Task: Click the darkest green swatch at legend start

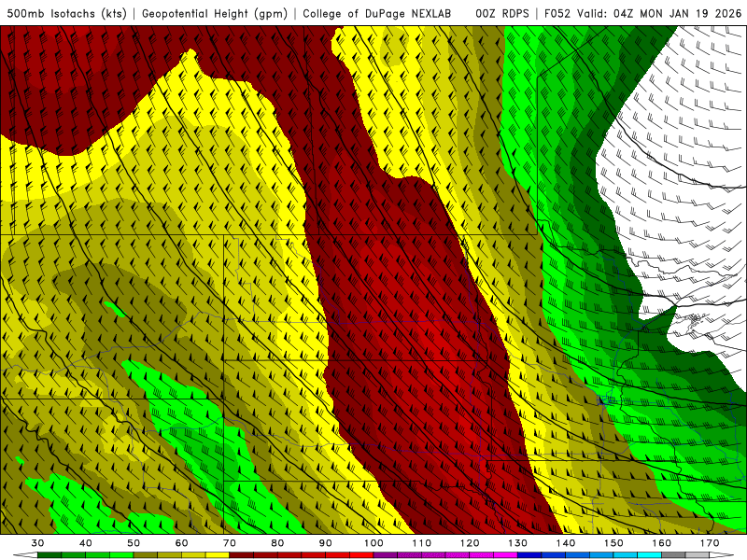Action: (x=49, y=555)
